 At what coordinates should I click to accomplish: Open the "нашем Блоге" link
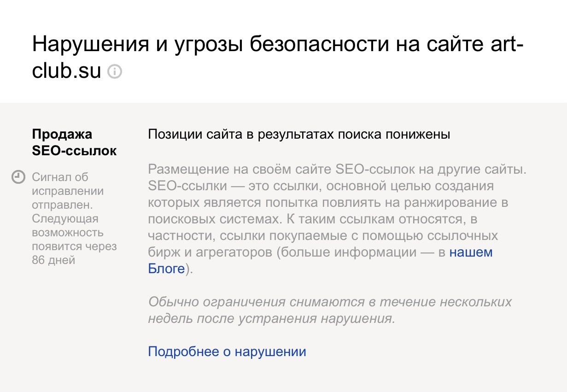pyautogui.click(x=471, y=252)
